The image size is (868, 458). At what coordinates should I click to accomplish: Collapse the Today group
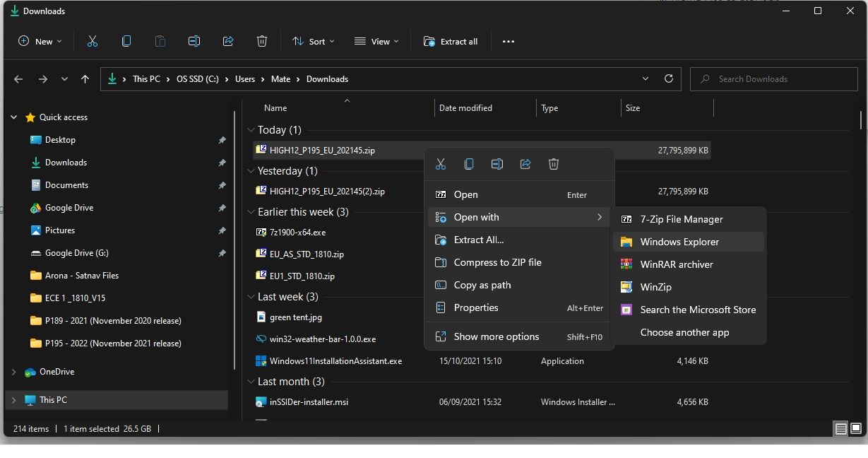click(x=251, y=130)
